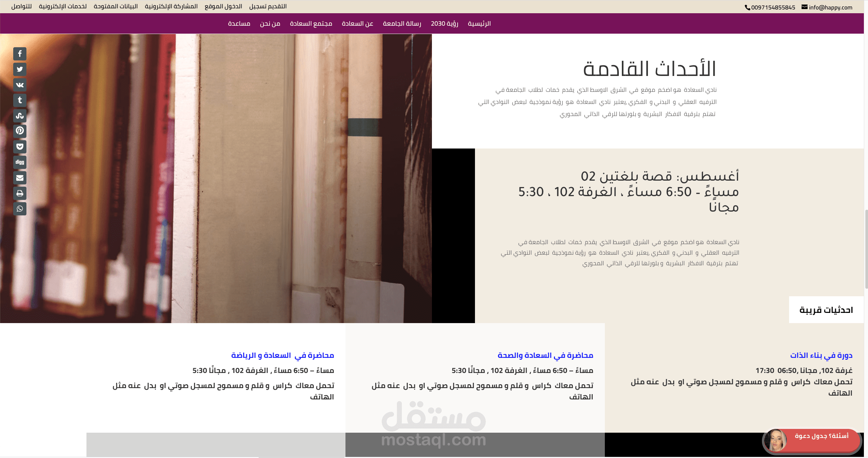
Task: Send page via email envelope icon
Action: [x=20, y=178]
